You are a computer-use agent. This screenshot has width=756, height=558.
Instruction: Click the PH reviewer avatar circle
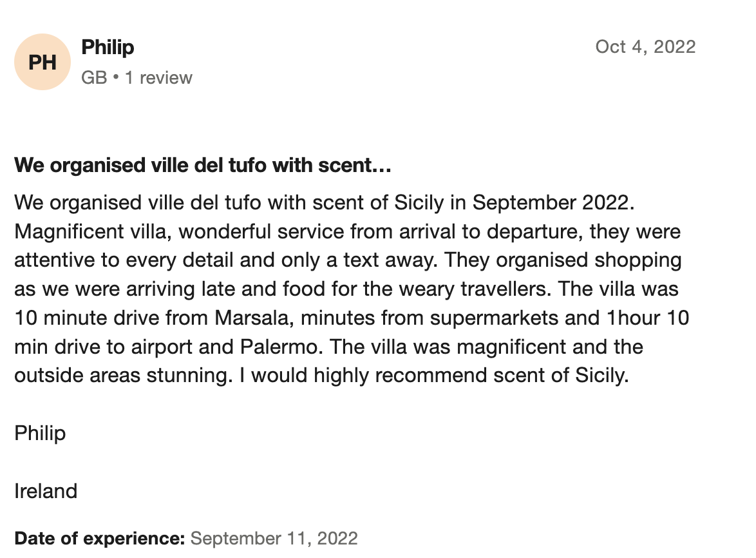(x=43, y=62)
